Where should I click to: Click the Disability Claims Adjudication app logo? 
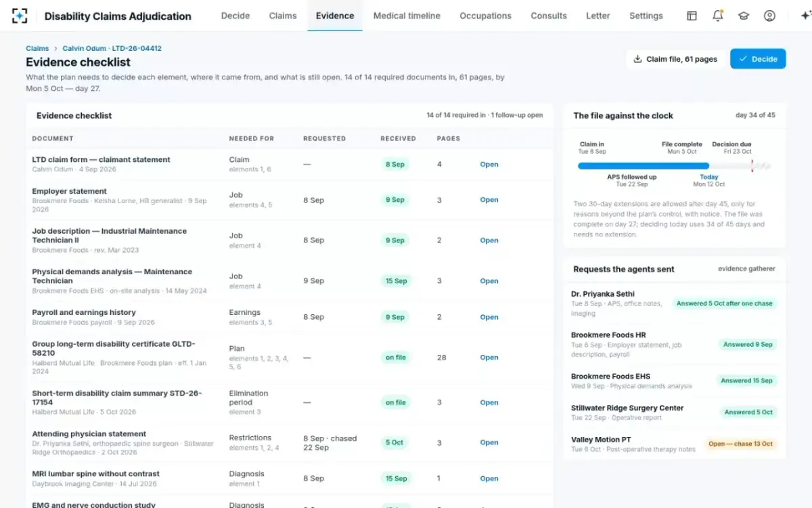pyautogui.click(x=20, y=16)
